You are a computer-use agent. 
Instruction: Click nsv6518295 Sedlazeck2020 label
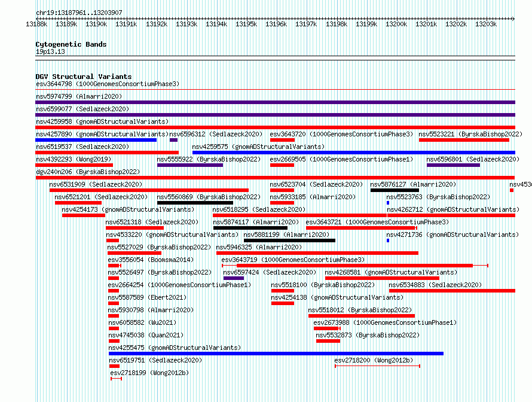pyautogui.click(x=259, y=209)
